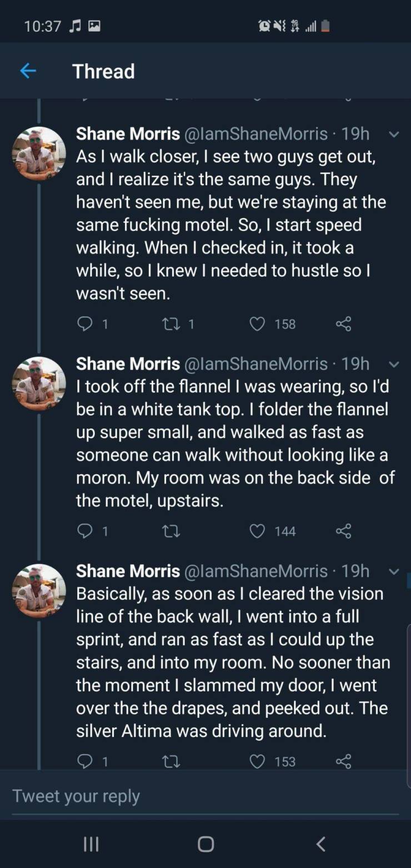Share the tweet about speed walking

344,324
